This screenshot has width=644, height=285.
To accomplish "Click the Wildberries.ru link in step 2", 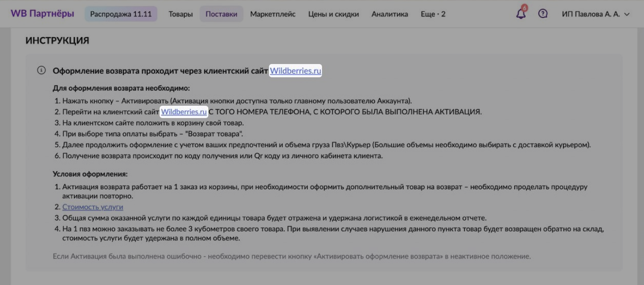I will click(x=184, y=112).
